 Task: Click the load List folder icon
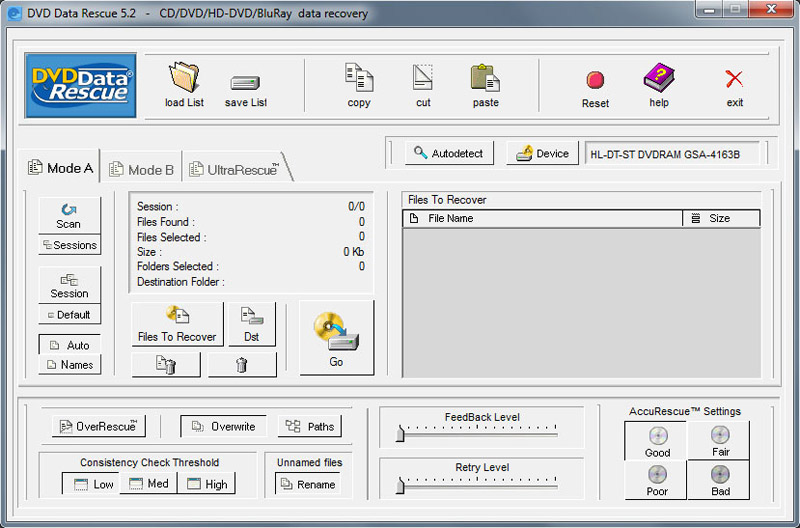click(184, 77)
